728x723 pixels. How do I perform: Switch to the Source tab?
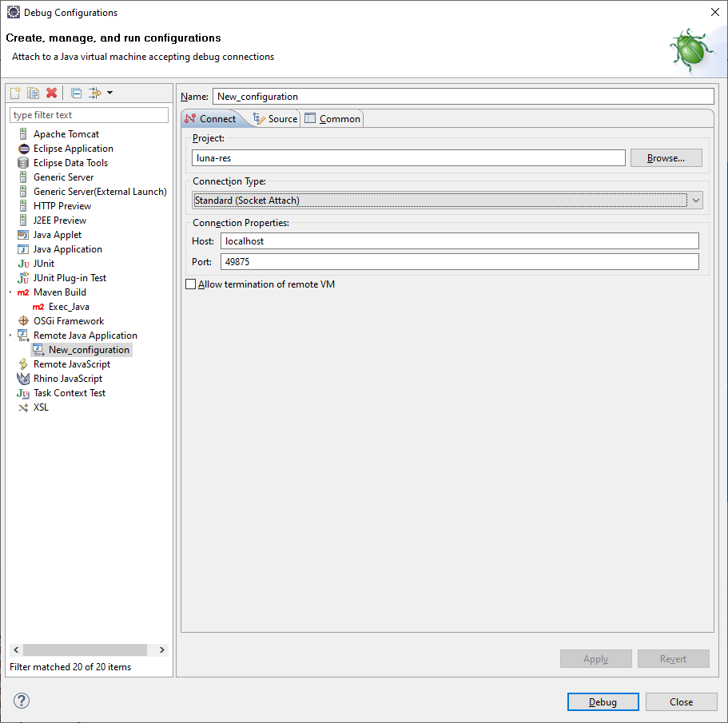click(x=276, y=119)
